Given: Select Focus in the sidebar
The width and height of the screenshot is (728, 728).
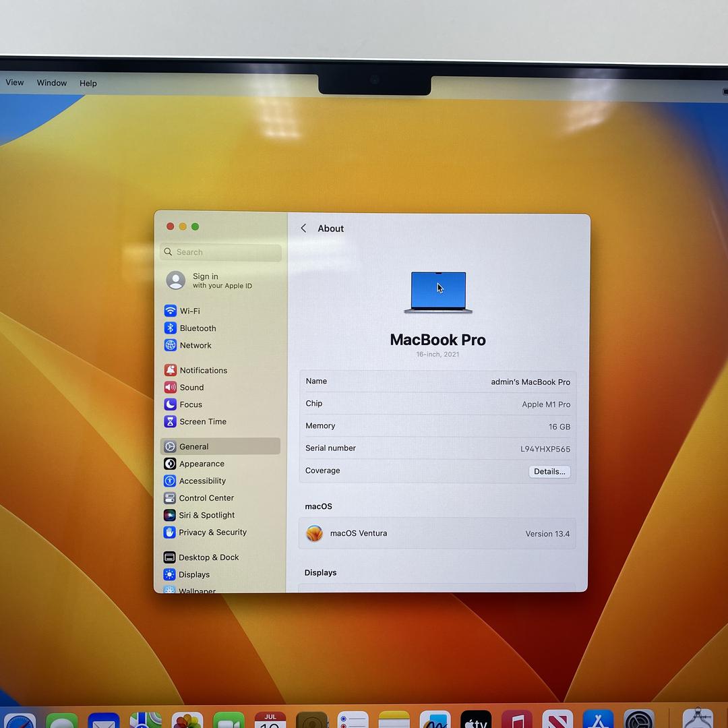Looking at the screenshot, I should click(x=191, y=404).
